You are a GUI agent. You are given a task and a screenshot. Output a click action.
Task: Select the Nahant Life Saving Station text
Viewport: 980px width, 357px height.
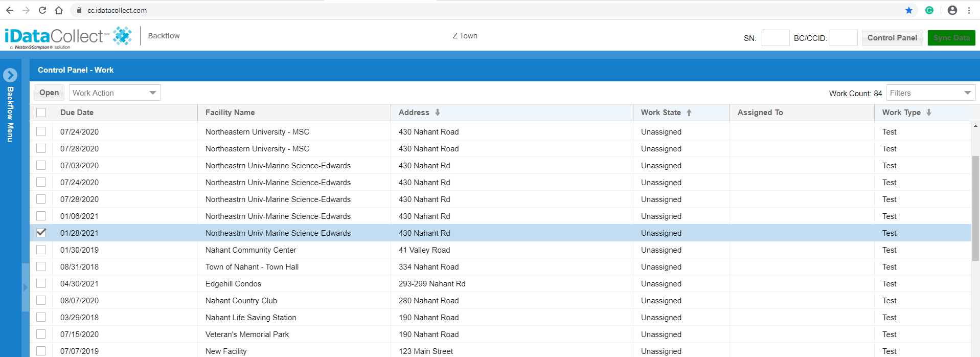251,318
